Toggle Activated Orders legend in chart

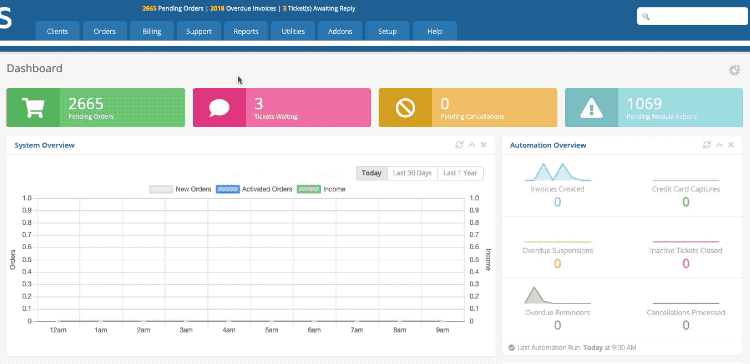tap(254, 189)
